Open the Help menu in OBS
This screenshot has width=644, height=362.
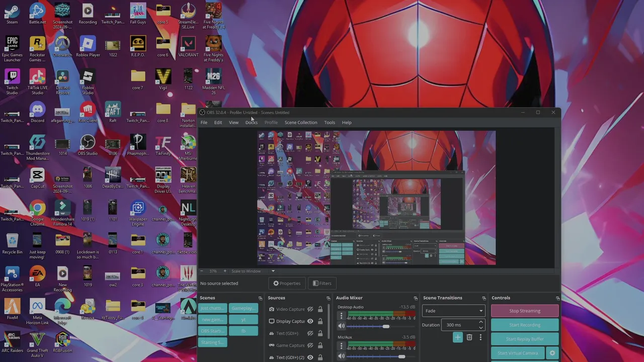(347, 122)
